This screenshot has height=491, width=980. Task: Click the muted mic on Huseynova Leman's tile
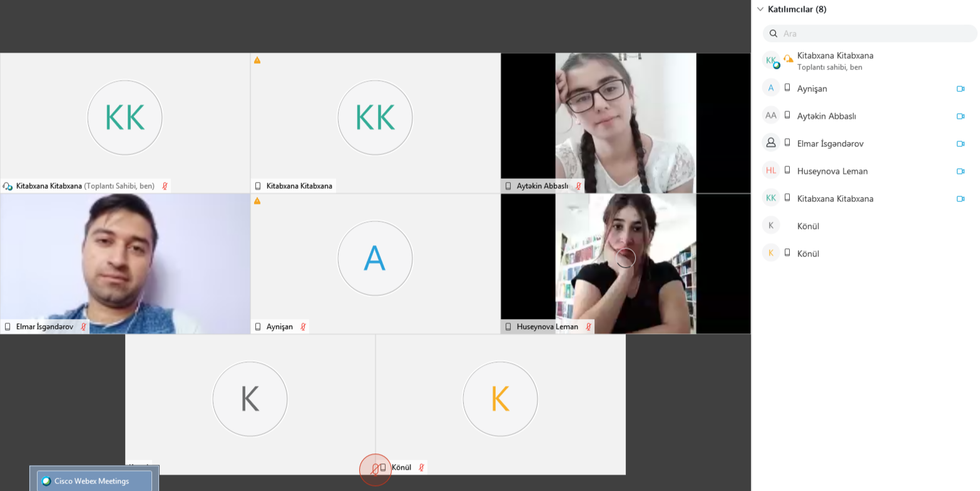[x=588, y=326]
